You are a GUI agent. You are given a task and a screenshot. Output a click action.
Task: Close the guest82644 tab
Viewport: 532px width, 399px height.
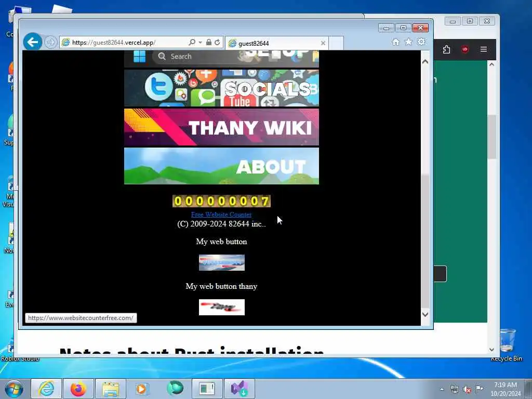[323, 43]
